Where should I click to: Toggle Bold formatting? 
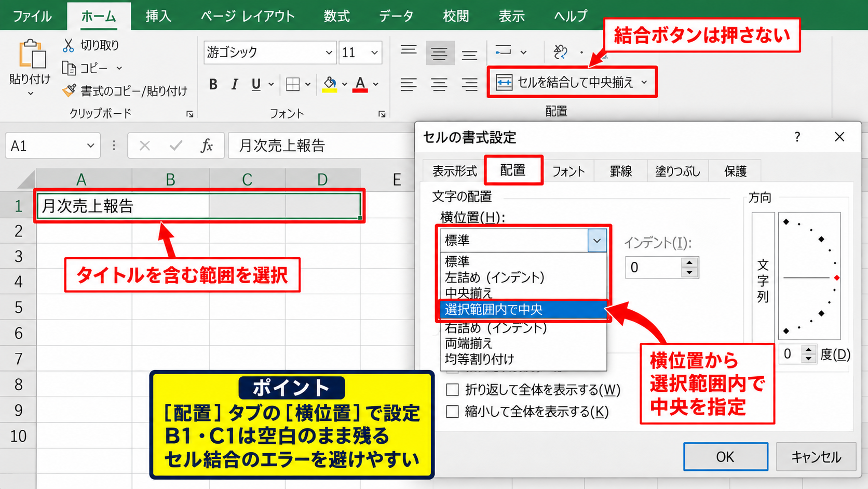pos(213,84)
